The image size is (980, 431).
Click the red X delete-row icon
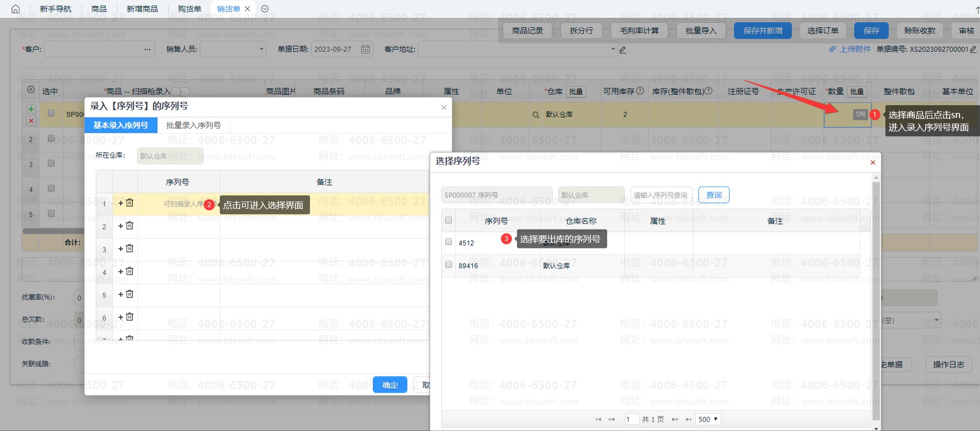point(31,121)
